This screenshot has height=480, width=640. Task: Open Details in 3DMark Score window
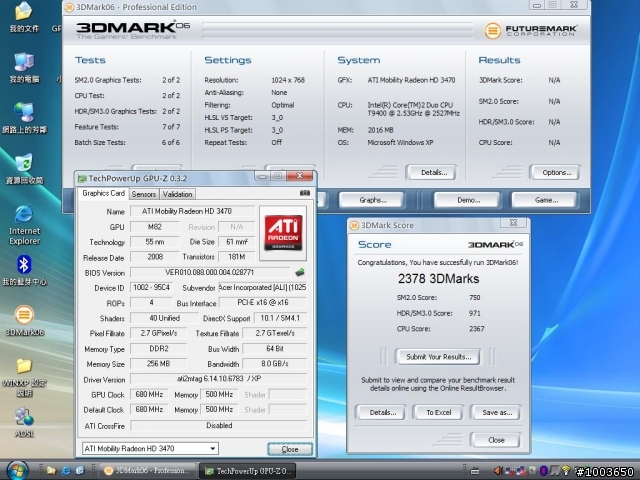[x=382, y=413]
